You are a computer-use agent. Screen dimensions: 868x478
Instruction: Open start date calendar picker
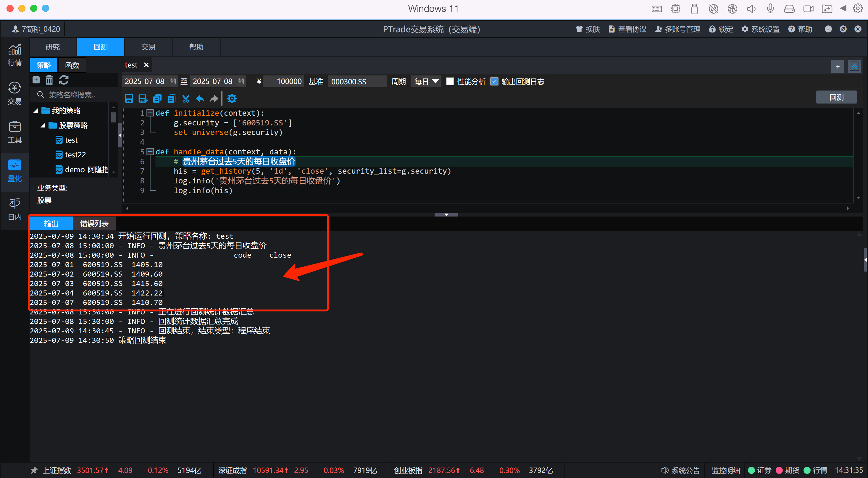172,82
